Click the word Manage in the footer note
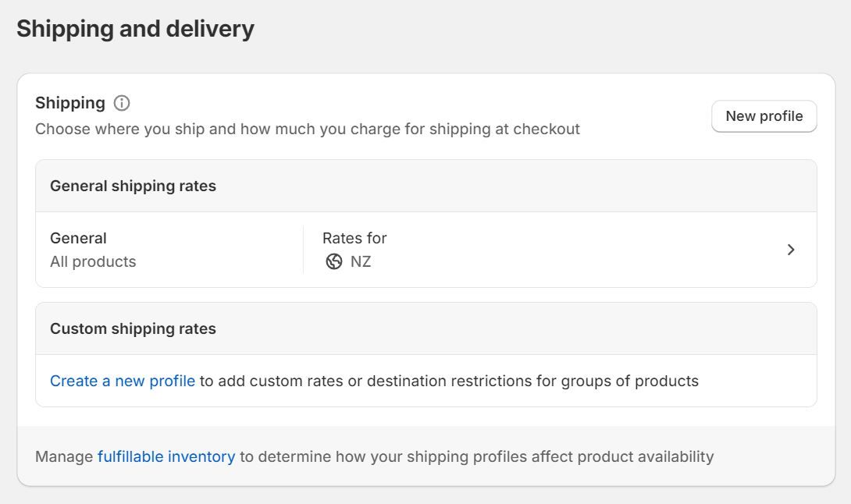Screen dimensions: 851x504 64,456
